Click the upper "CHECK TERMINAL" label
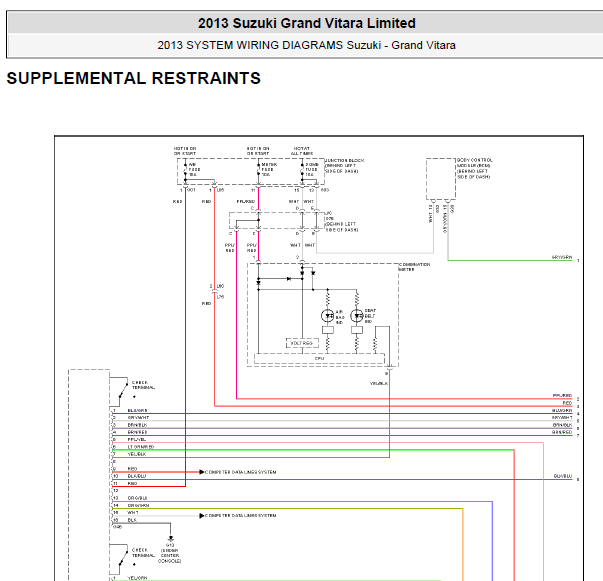 coord(143,385)
